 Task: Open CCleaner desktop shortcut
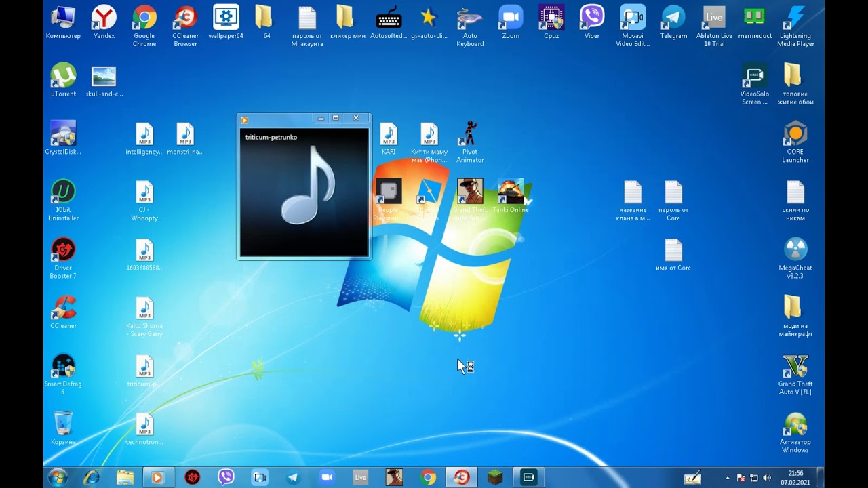63,313
